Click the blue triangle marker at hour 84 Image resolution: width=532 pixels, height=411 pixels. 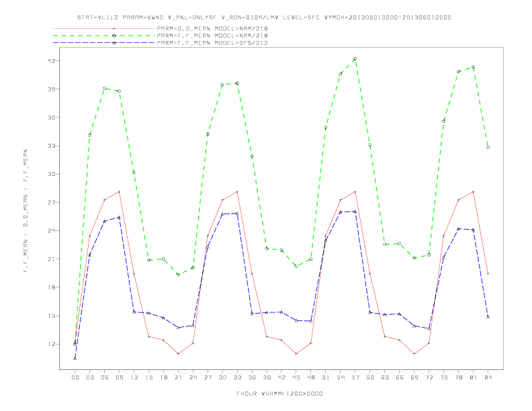pyautogui.click(x=488, y=317)
